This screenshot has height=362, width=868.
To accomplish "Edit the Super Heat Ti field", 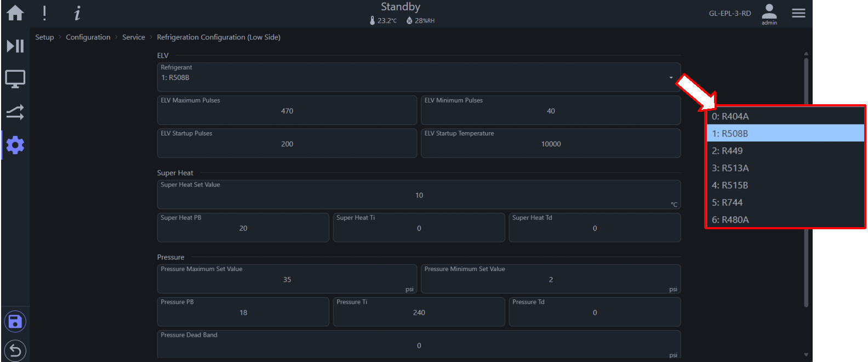I will (419, 228).
